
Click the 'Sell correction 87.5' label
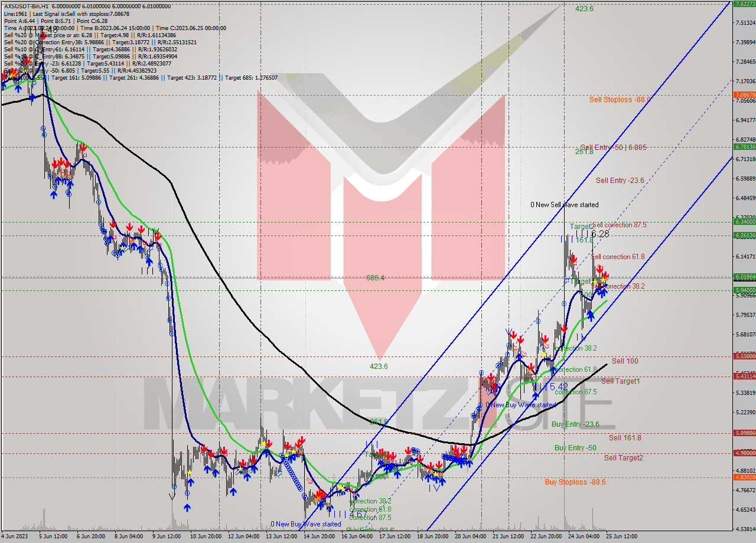[x=619, y=225]
